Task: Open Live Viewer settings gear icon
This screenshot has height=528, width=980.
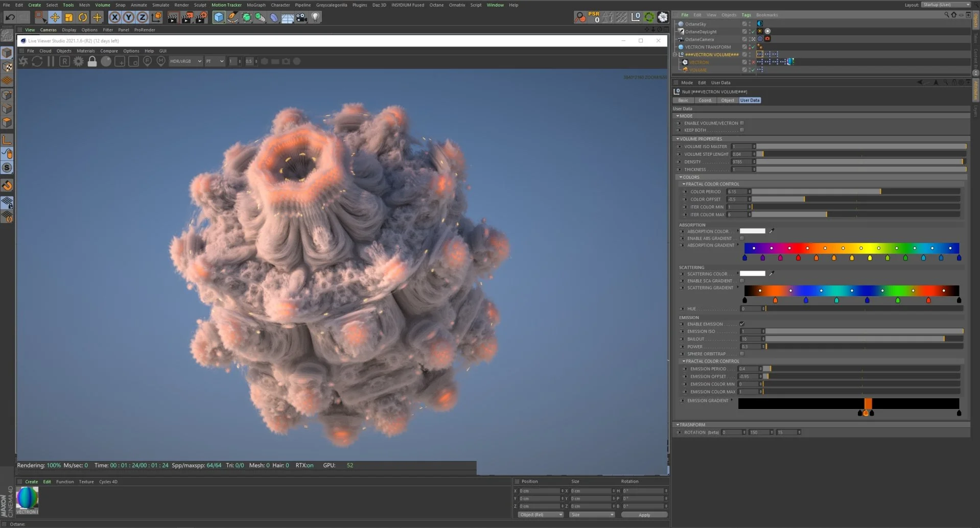Action: [x=78, y=61]
